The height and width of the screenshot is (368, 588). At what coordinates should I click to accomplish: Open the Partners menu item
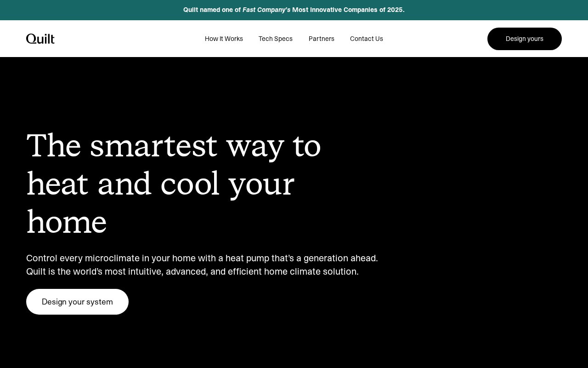click(322, 39)
